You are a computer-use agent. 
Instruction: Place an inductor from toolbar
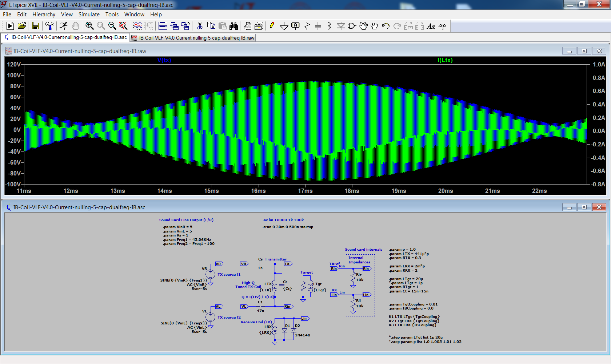[329, 26]
